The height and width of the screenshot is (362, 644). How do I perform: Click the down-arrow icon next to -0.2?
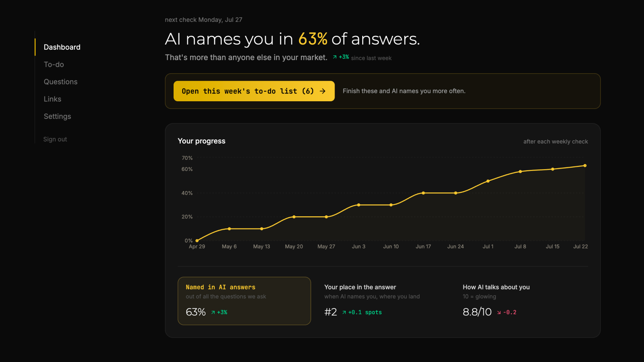click(x=499, y=312)
